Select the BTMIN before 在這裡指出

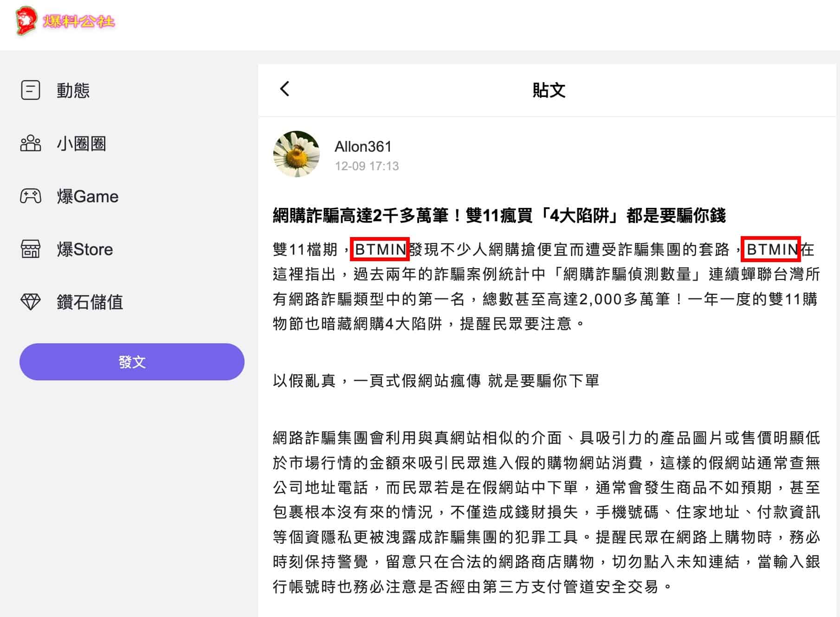point(771,249)
